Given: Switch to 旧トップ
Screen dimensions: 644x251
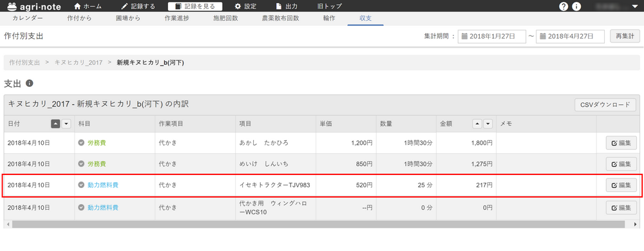Looking at the screenshot, I should pos(329,6).
